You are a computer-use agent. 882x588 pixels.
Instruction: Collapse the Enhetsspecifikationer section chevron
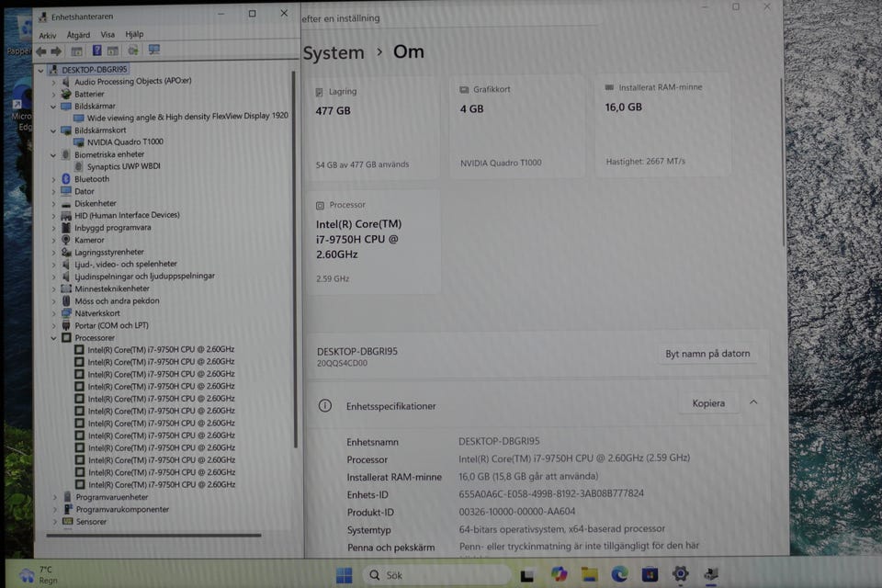(x=753, y=402)
